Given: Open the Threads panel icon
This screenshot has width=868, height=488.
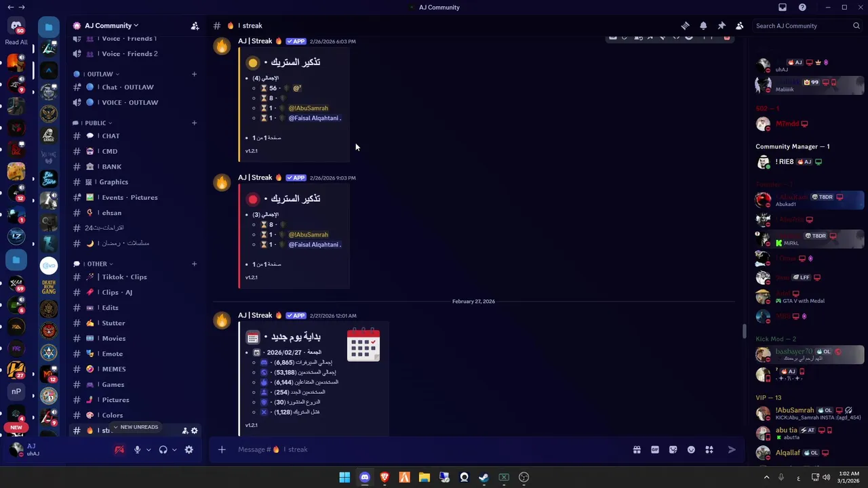Looking at the screenshot, I should click(685, 26).
